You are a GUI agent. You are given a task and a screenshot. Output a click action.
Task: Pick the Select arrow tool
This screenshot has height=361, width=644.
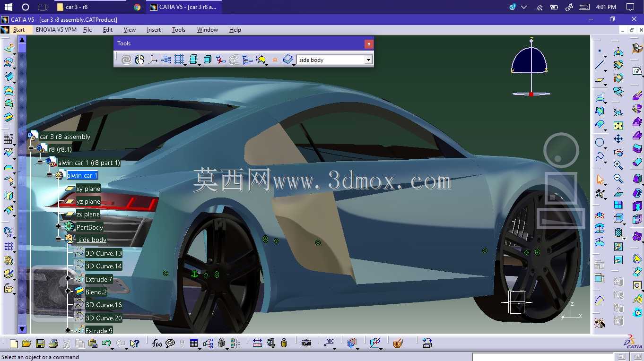pos(600,180)
